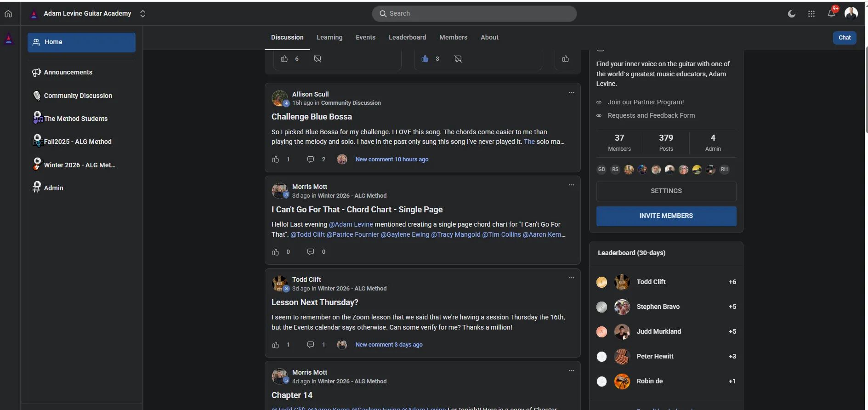Open the apps grid menu
This screenshot has width=868, height=410.
[811, 14]
